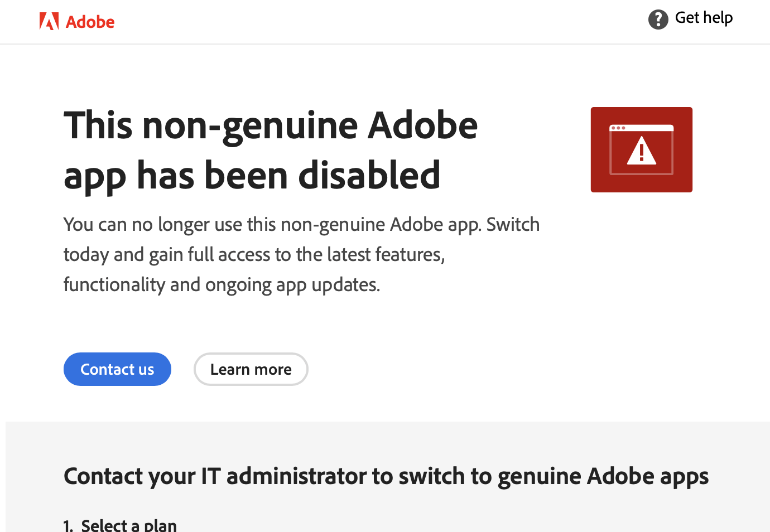Click the red Adobe logo icon

point(49,22)
